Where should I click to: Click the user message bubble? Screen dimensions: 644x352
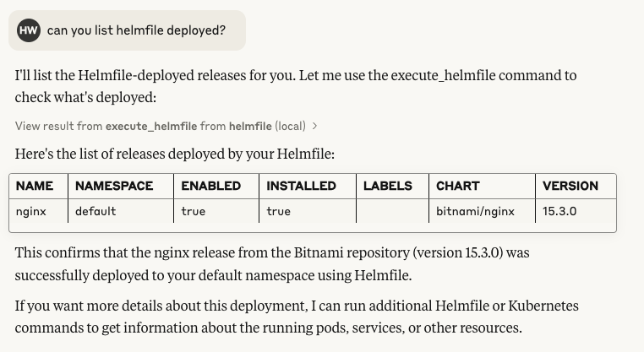[x=128, y=30]
